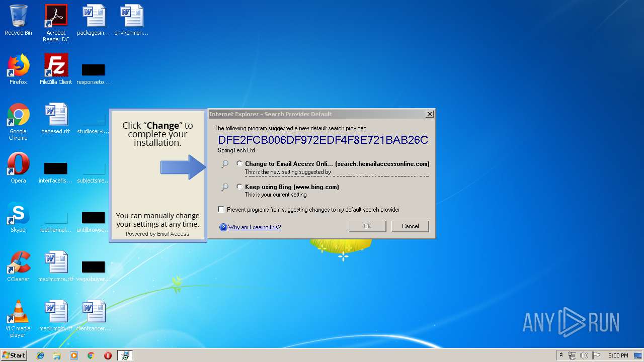Viewport: 644px width, 362px height.
Task: Open Action Center flag icon
Action: pos(596,355)
